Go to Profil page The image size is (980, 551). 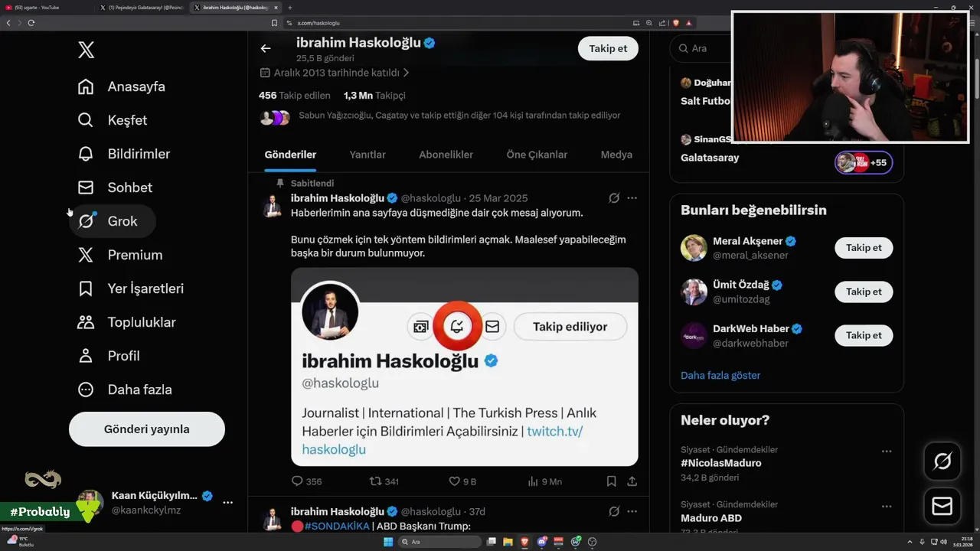click(x=109, y=356)
